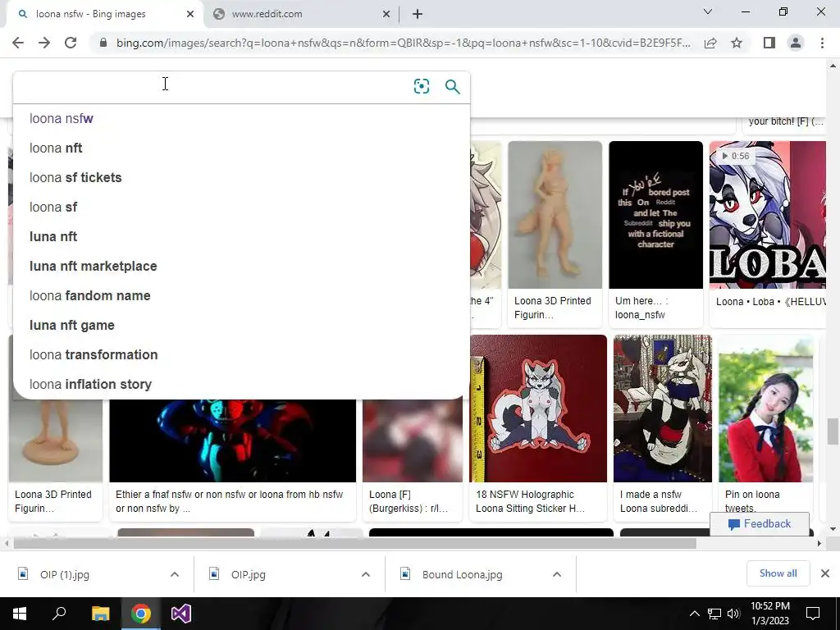Share this page from the address bar
The image size is (840, 630).
point(710,43)
